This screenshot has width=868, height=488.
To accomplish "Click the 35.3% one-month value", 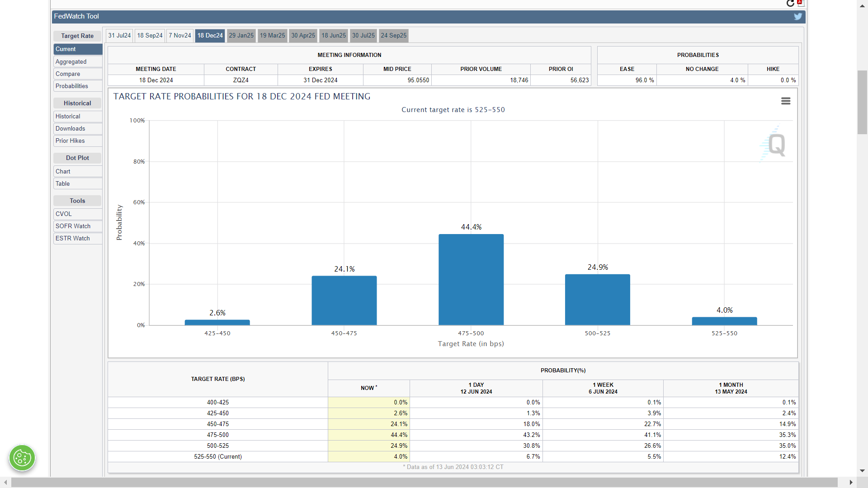I will click(788, 435).
